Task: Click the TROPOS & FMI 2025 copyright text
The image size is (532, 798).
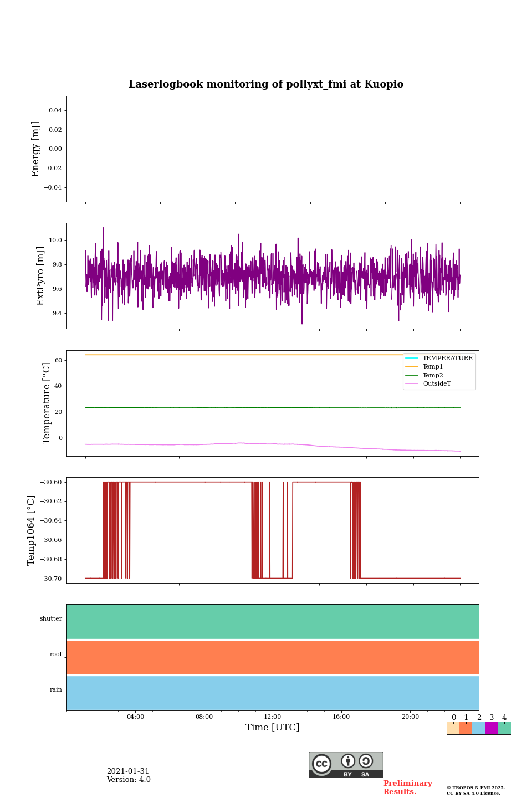Action: (475, 787)
